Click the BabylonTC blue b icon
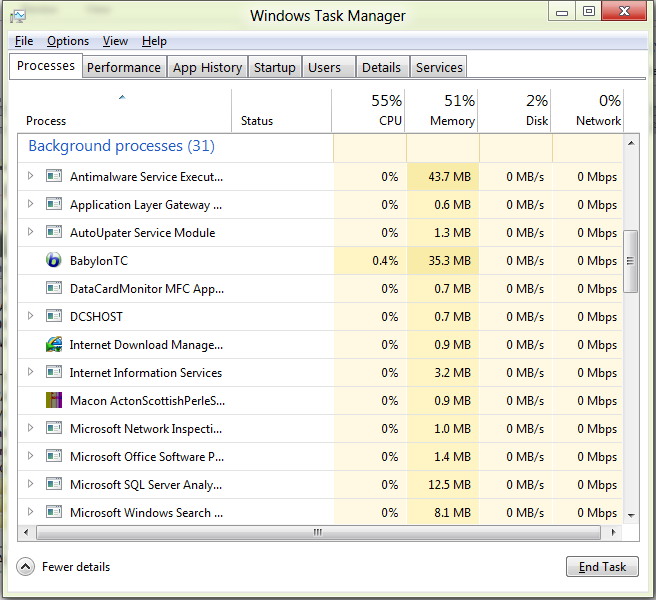Screen dimensions: 656x600 54,260
